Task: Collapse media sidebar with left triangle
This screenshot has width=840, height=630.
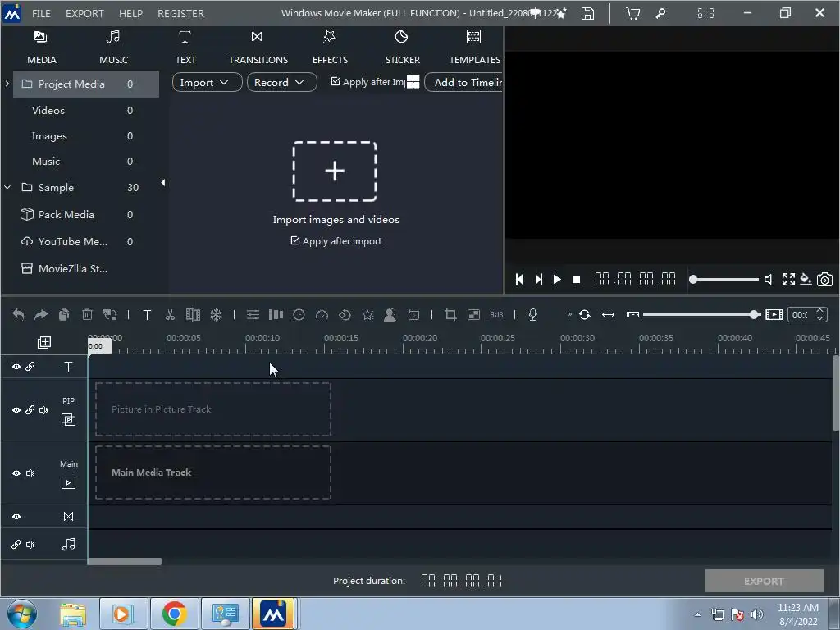Action: [x=163, y=183]
